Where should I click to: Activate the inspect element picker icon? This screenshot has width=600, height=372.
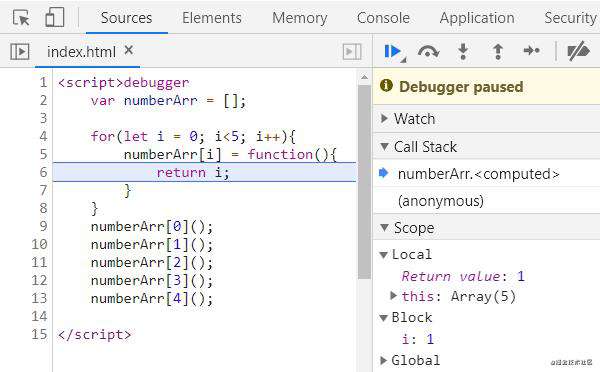point(21,18)
